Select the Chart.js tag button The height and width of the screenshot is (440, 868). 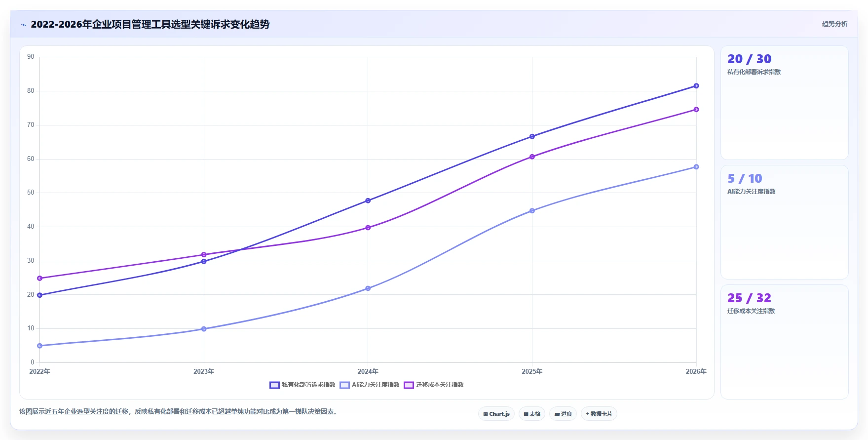coord(496,414)
